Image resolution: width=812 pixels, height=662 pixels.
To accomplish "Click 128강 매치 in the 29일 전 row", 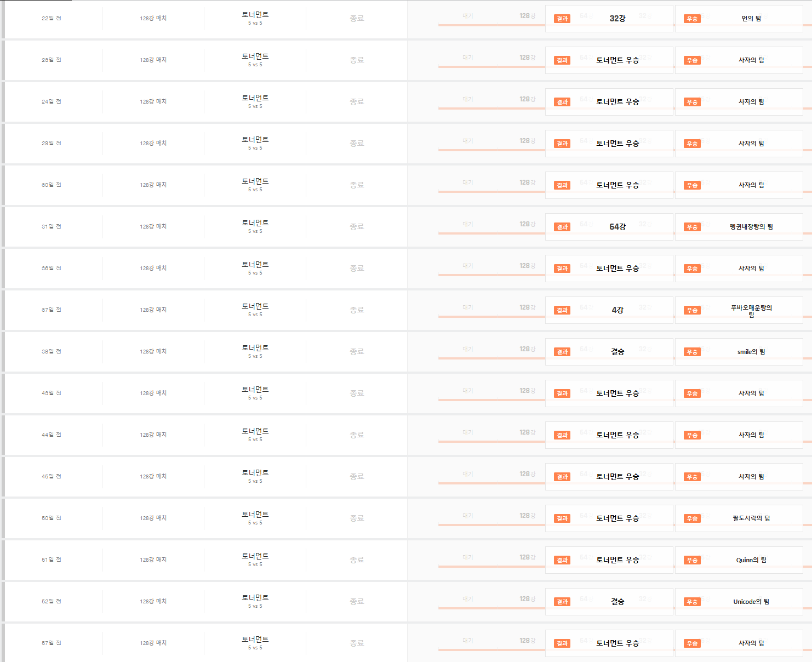I will (x=153, y=144).
